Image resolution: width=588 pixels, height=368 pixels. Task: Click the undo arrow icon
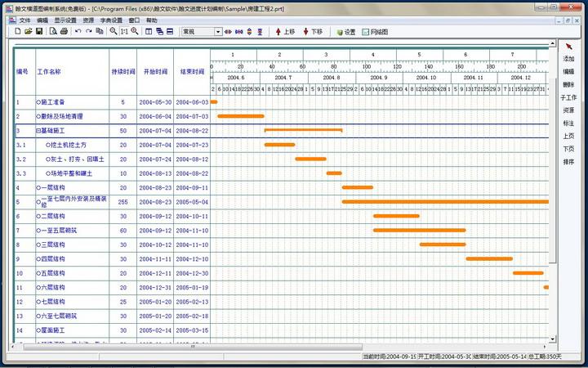coord(78,32)
